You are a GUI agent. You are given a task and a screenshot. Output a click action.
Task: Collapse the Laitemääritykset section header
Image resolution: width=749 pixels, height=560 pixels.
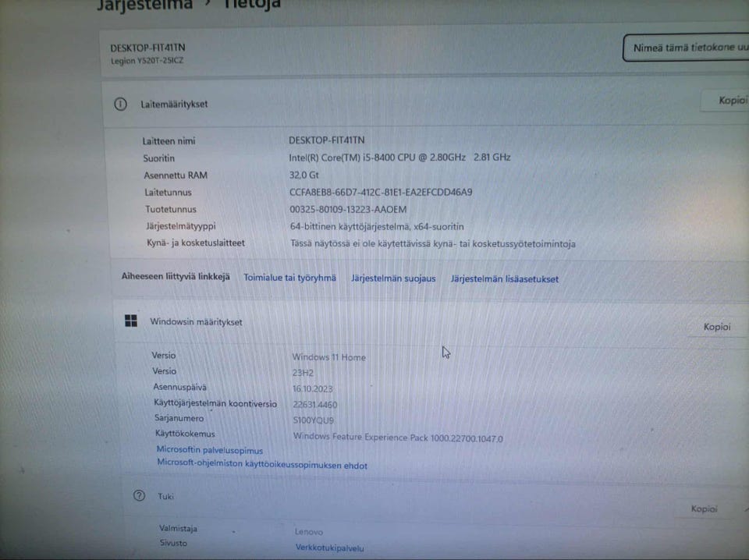pos(425,103)
